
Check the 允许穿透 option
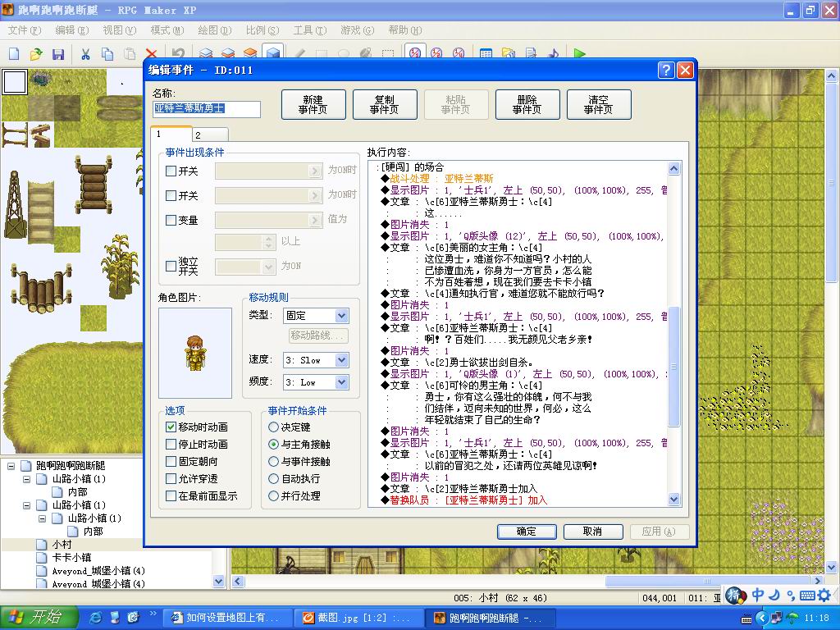tap(171, 478)
